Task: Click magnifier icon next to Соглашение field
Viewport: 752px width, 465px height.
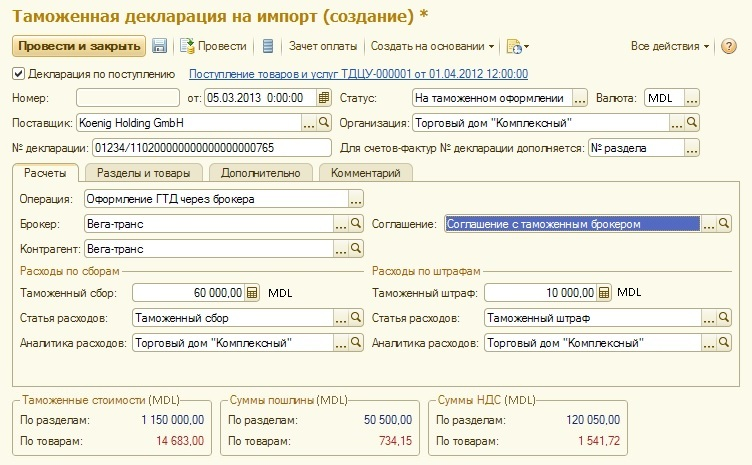Action: pyautogui.click(x=725, y=224)
